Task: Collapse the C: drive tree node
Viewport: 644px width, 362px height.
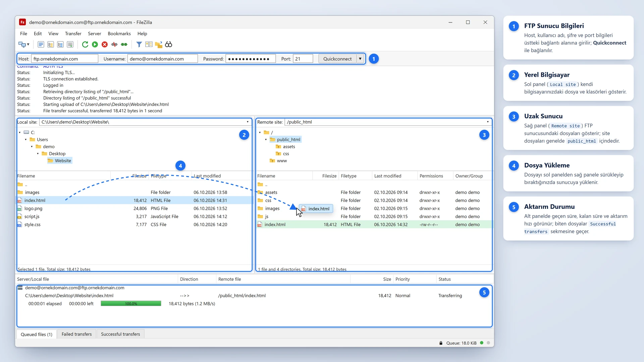Action: [20, 132]
